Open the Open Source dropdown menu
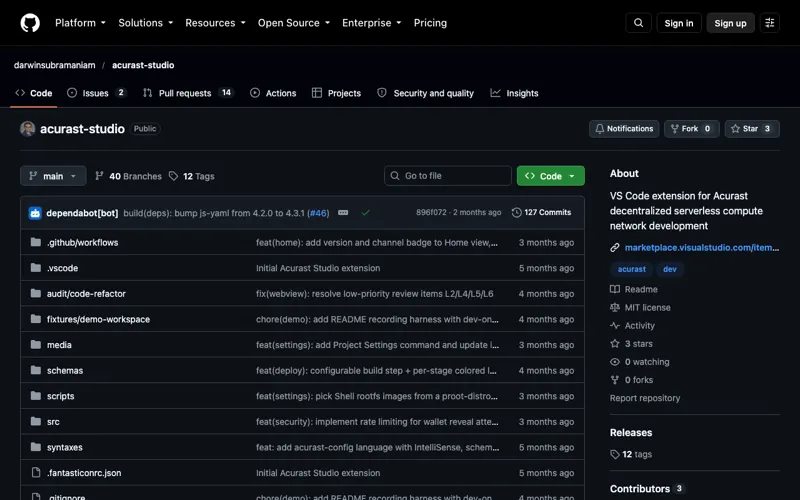 coord(294,23)
